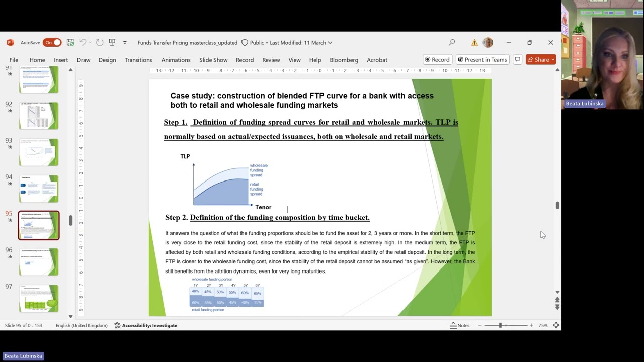
Task: Open Customize Quick Access Toolbar dropdown
Action: pos(125,43)
